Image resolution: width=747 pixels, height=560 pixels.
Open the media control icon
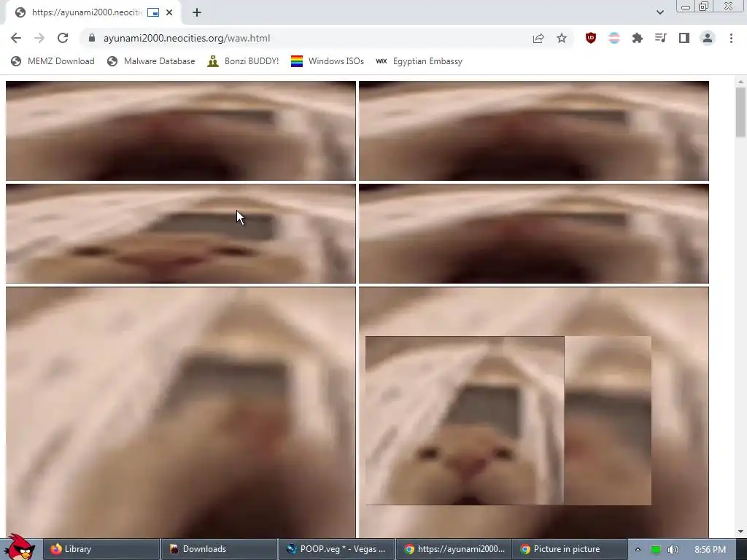661,38
